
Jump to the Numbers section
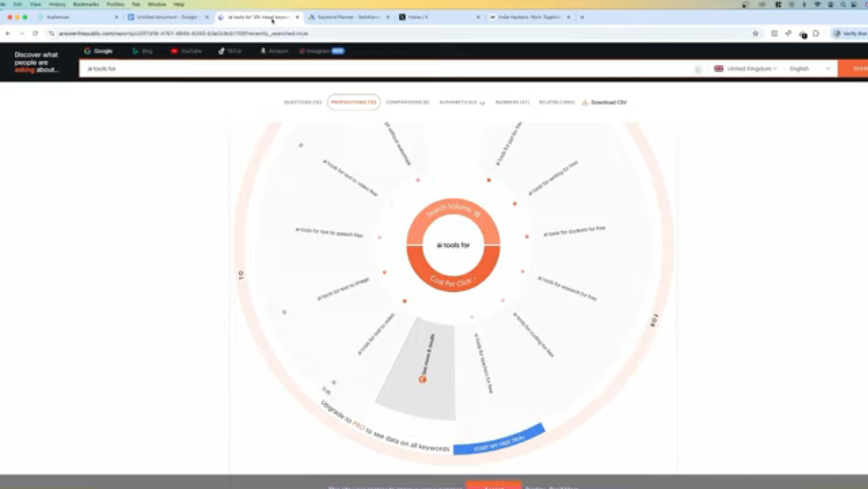[512, 102]
